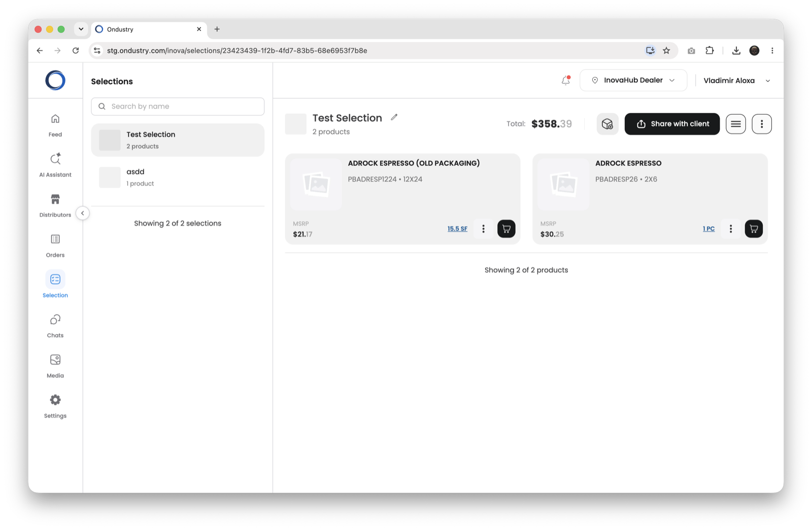Go back in browser
Viewport: 812px width, 530px height.
(40, 51)
